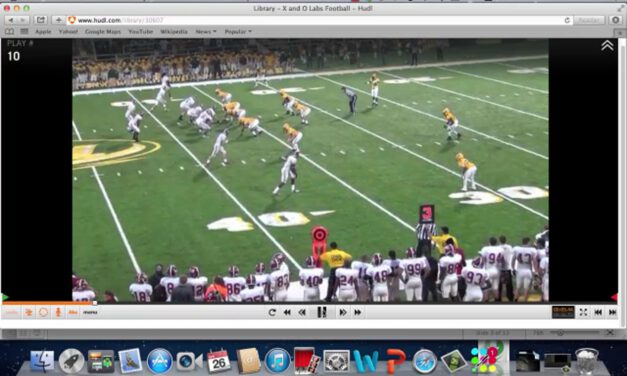Pause the Hudl video playback

(x=322, y=312)
